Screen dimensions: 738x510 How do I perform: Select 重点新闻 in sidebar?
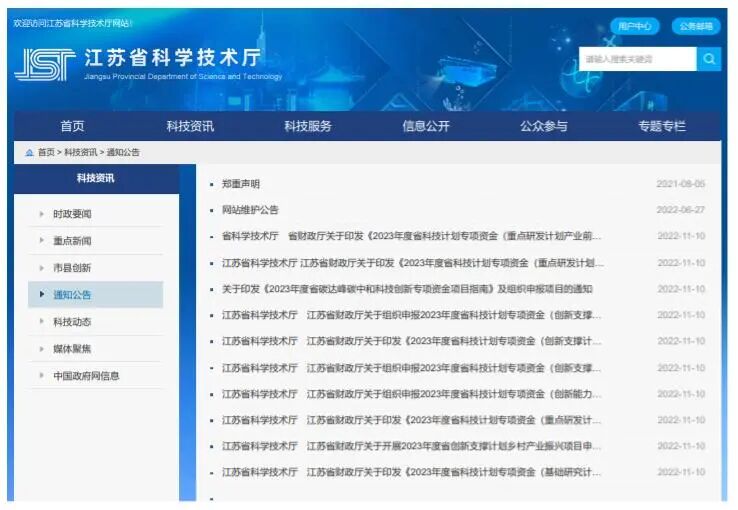click(72, 241)
